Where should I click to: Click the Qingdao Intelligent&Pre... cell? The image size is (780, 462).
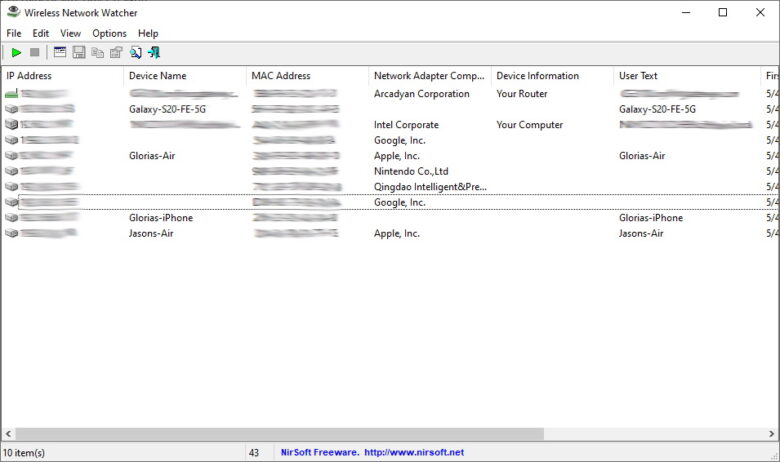click(x=430, y=186)
